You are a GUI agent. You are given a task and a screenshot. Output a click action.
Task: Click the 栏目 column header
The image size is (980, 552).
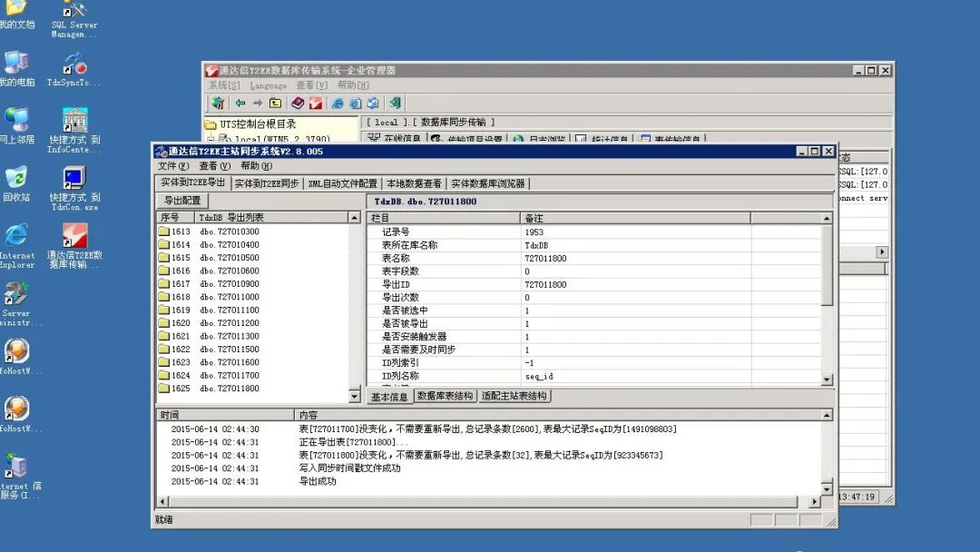click(444, 218)
